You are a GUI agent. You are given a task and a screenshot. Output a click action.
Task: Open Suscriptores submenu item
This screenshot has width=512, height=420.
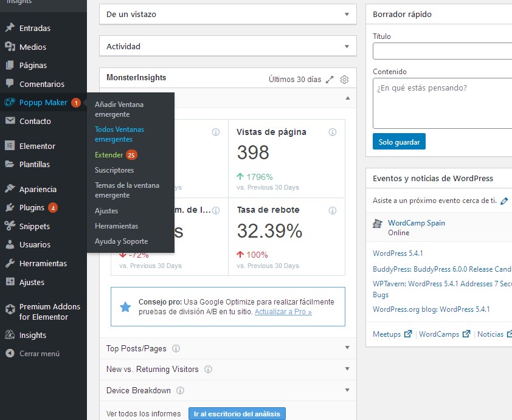(x=114, y=170)
